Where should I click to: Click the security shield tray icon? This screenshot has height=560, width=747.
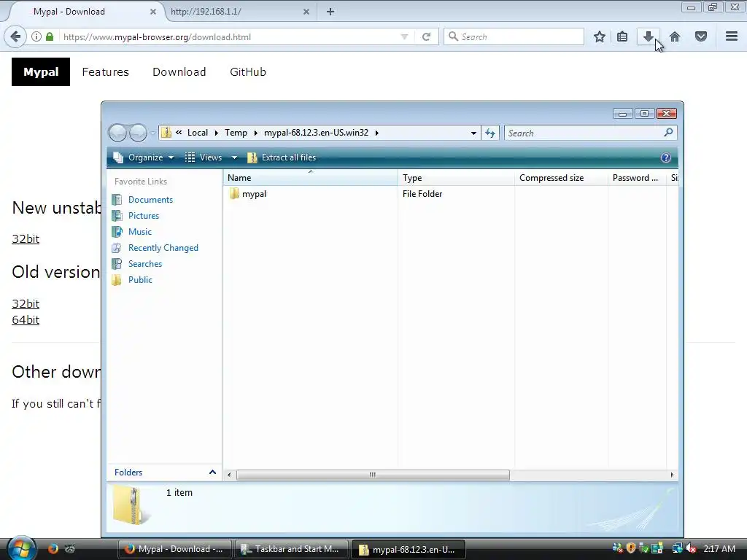[631, 548]
